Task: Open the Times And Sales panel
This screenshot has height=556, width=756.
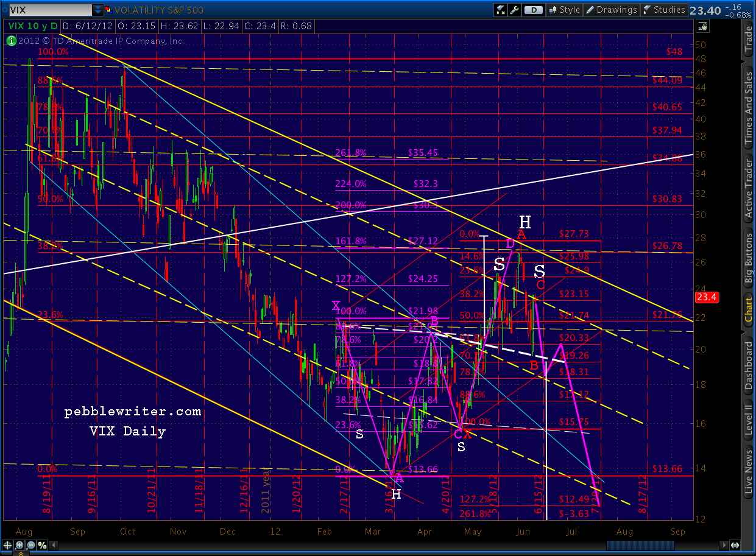Action: point(749,88)
